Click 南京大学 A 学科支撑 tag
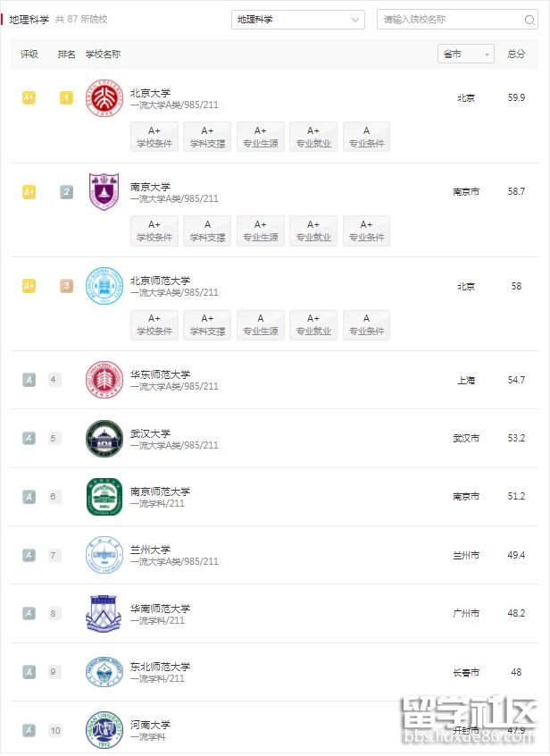This screenshot has height=756, width=550. coord(207,231)
